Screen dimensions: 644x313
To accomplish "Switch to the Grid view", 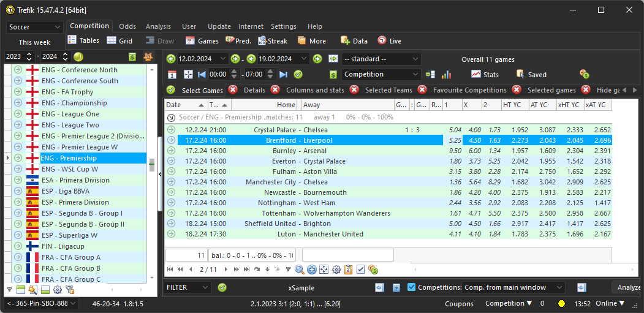I will point(119,40).
